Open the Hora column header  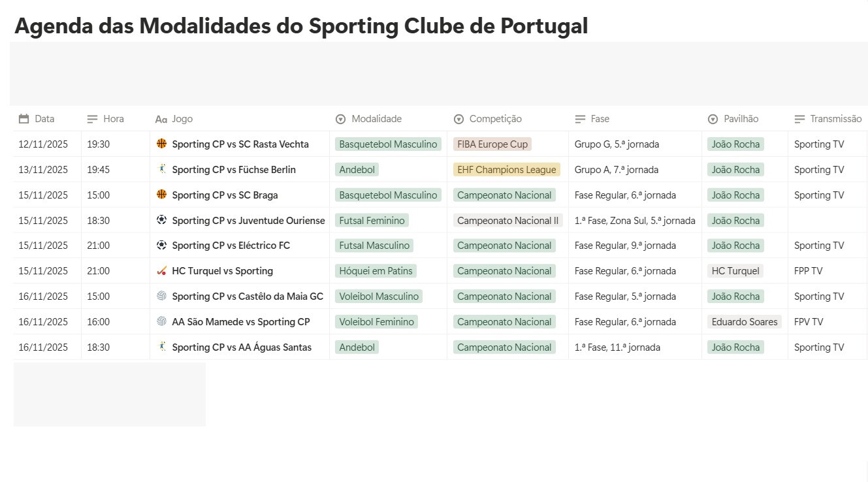point(113,119)
